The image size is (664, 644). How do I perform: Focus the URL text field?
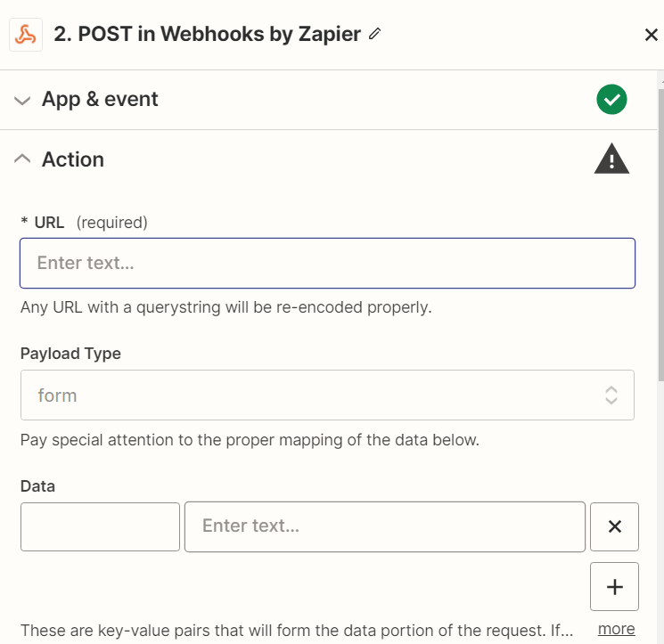click(327, 263)
